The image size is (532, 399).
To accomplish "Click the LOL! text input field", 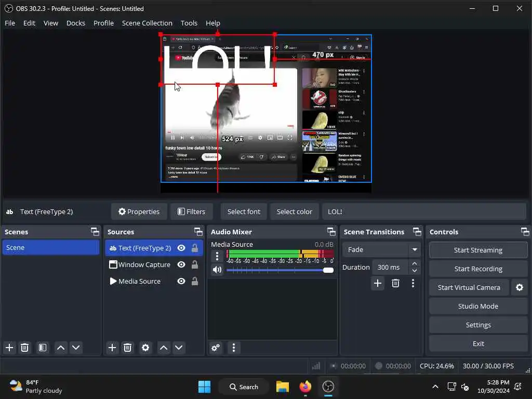I will click(424, 212).
